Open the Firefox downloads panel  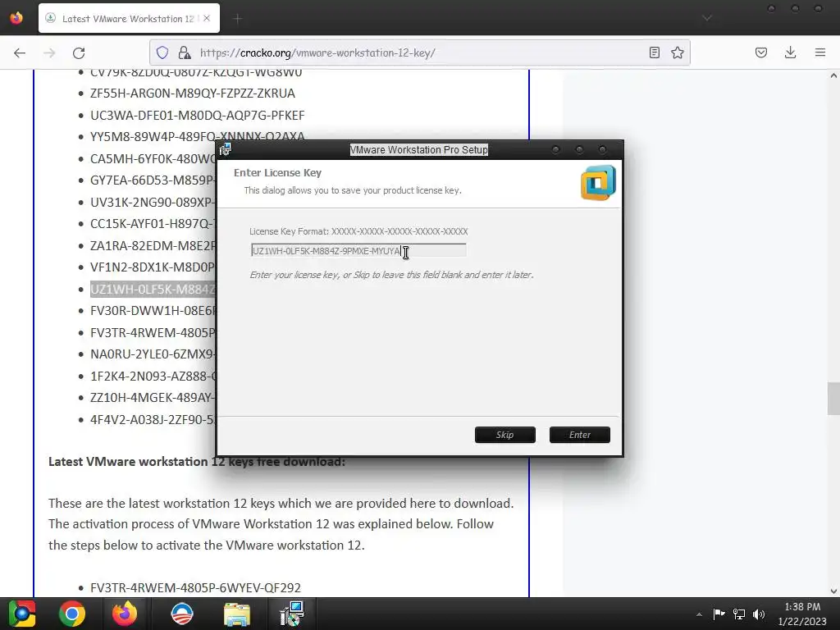pyautogui.click(x=790, y=52)
